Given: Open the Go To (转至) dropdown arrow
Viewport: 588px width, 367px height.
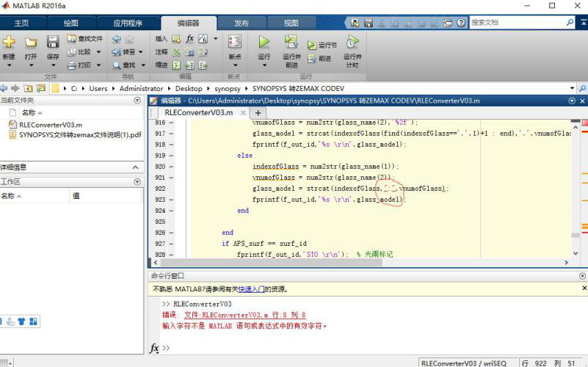Looking at the screenshot, I should point(141,51).
